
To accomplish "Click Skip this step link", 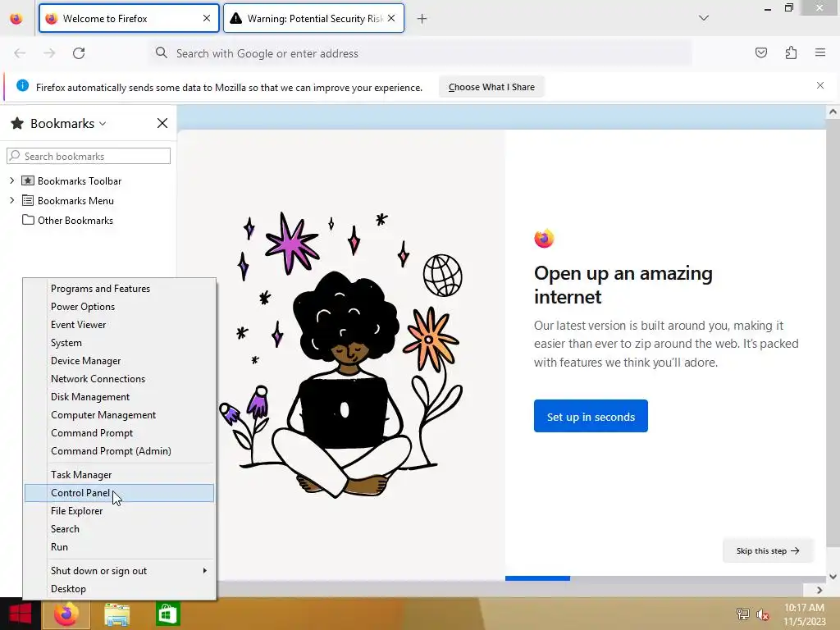I will [768, 550].
